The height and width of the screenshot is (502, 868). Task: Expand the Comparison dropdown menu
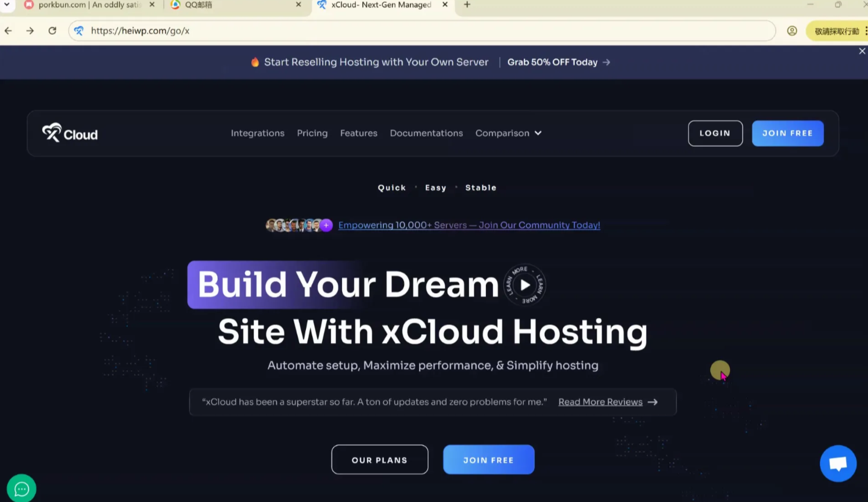pyautogui.click(x=508, y=133)
